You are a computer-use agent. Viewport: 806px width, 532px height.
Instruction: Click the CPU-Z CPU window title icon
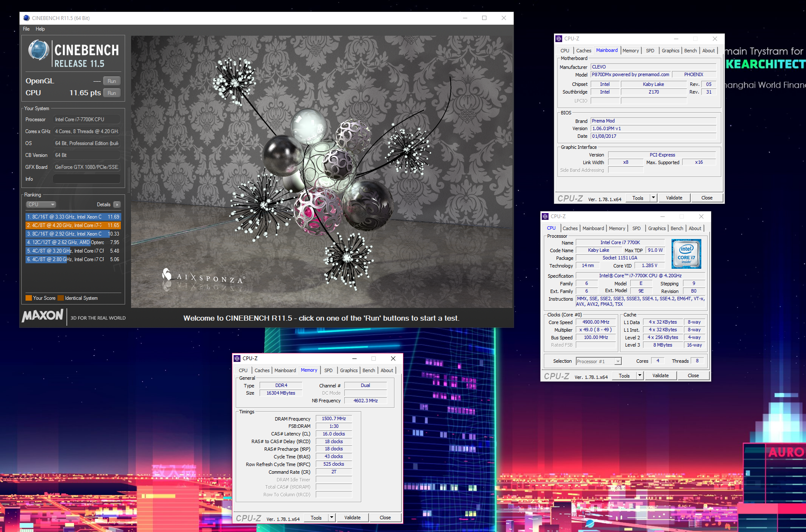tap(546, 216)
